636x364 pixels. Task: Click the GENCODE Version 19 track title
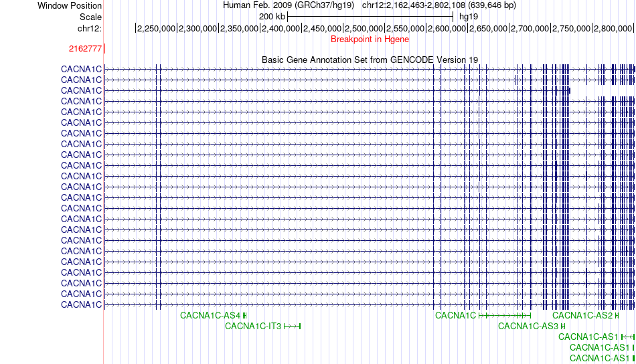pos(370,60)
